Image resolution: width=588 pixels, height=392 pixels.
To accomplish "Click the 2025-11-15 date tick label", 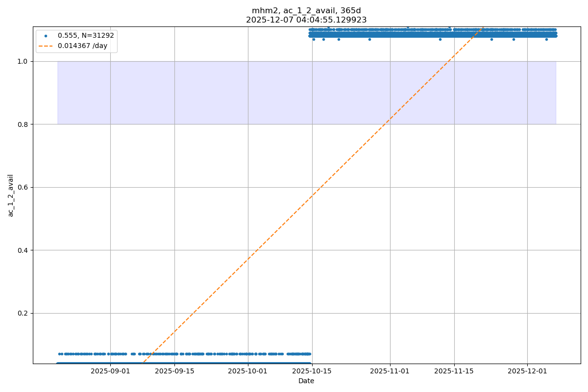I will coord(454,371).
